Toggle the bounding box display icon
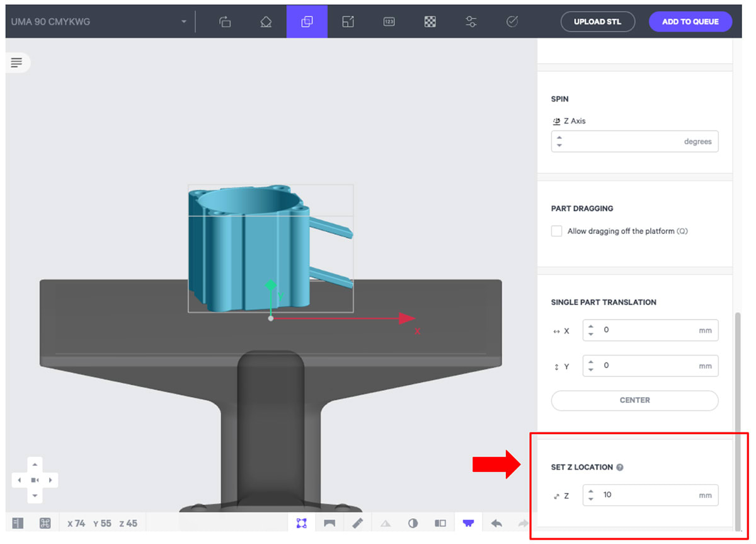The height and width of the screenshot is (544, 756). tap(301, 523)
